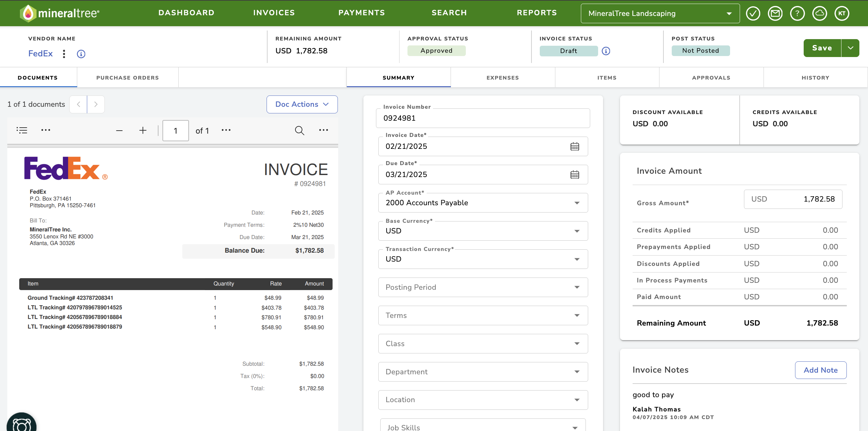Open the Base Currency dropdown
Image resolution: width=868 pixels, height=431 pixels.
pyautogui.click(x=483, y=231)
